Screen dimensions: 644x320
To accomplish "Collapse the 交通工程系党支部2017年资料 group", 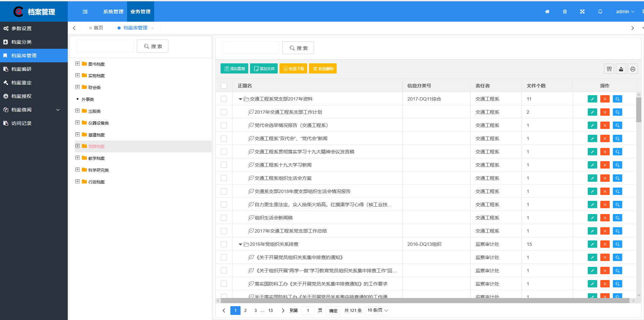I will coord(240,99).
